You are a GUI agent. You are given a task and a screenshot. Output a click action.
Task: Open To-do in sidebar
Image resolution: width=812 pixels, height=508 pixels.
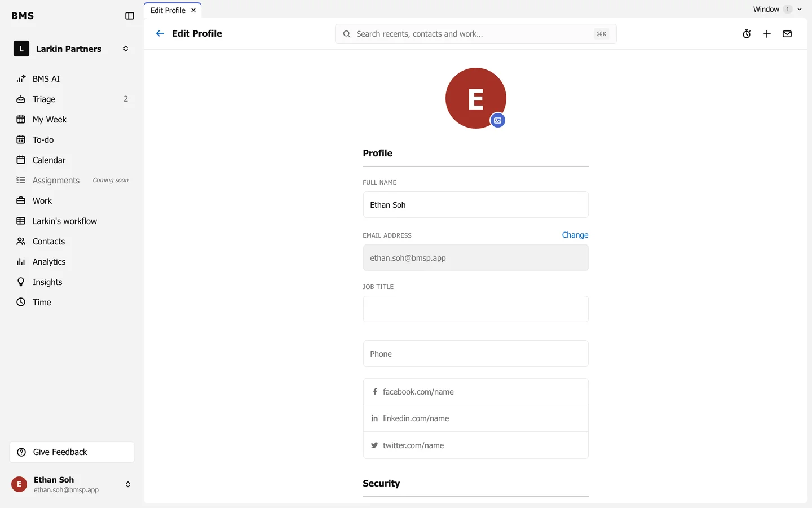[72, 140]
